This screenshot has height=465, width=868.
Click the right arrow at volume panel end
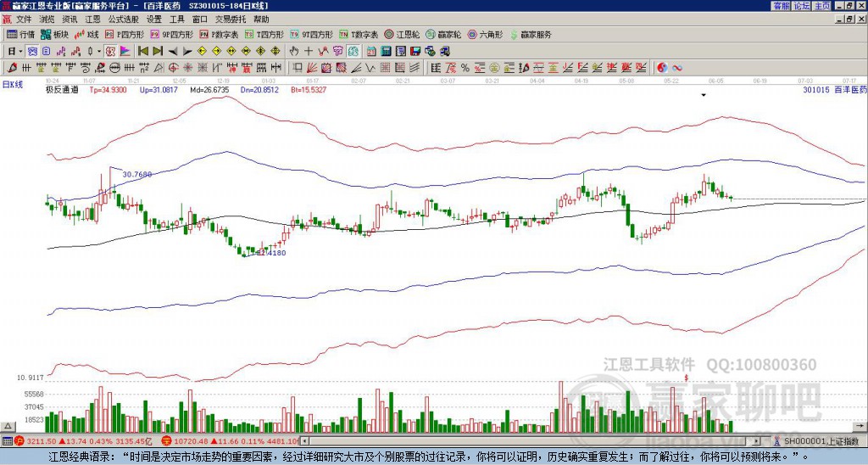(861, 426)
